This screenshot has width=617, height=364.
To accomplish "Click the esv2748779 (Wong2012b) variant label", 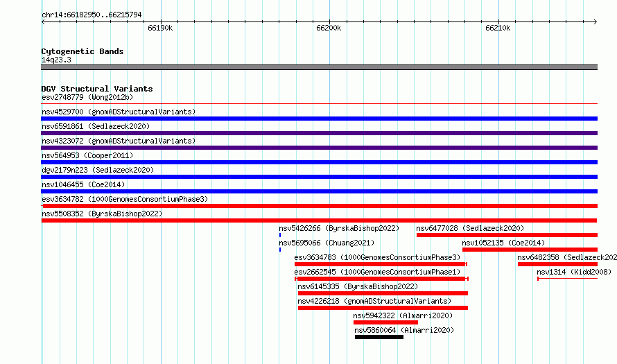I will click(x=87, y=97).
